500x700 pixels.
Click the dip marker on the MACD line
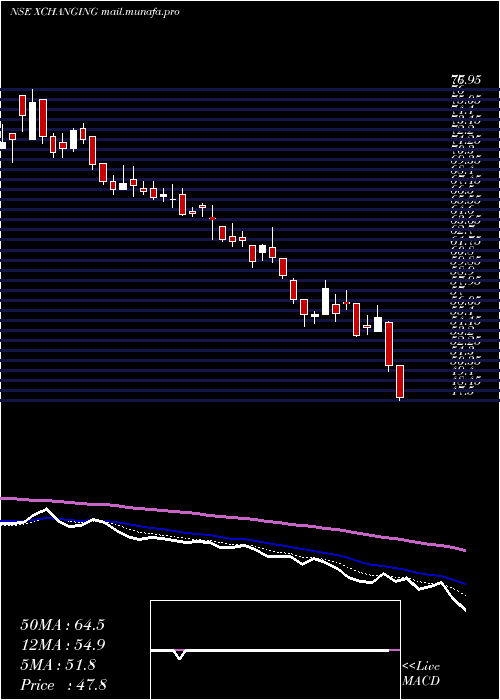tap(179, 655)
